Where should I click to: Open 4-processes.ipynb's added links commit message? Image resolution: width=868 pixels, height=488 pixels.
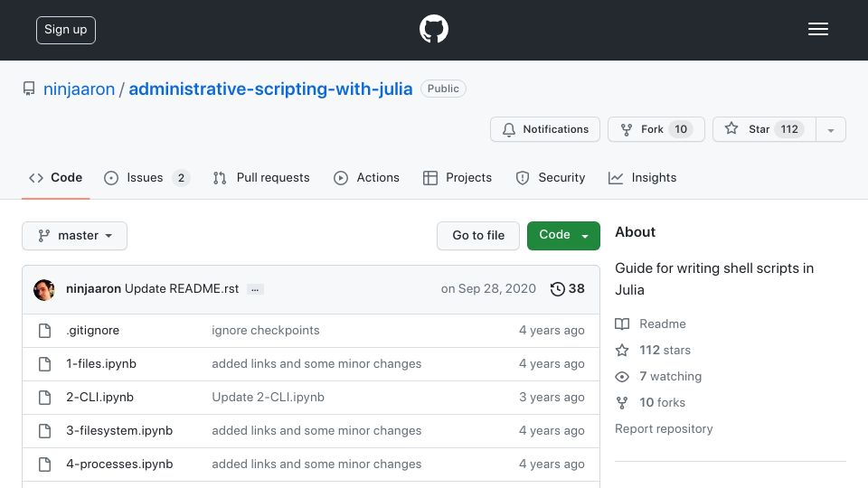click(x=316, y=465)
